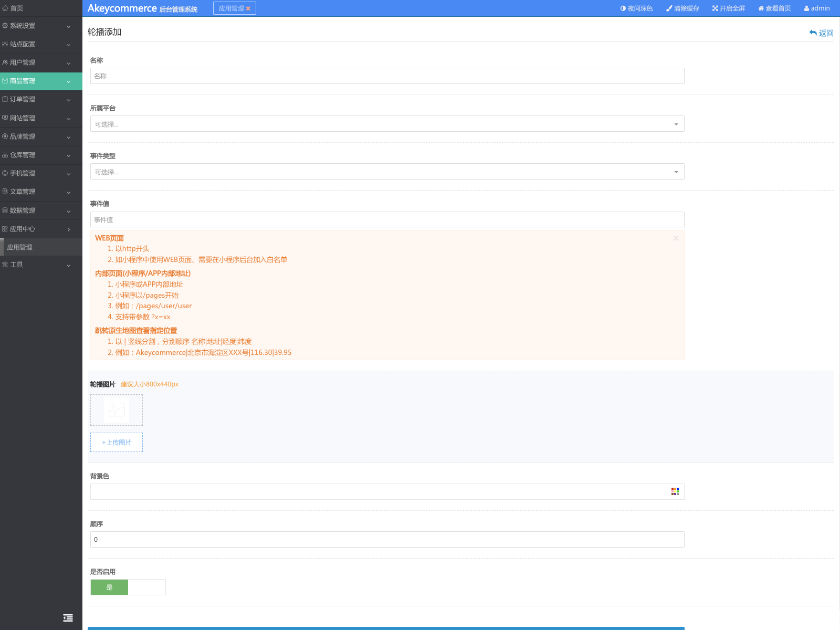Dismiss the orange hint box

point(676,238)
